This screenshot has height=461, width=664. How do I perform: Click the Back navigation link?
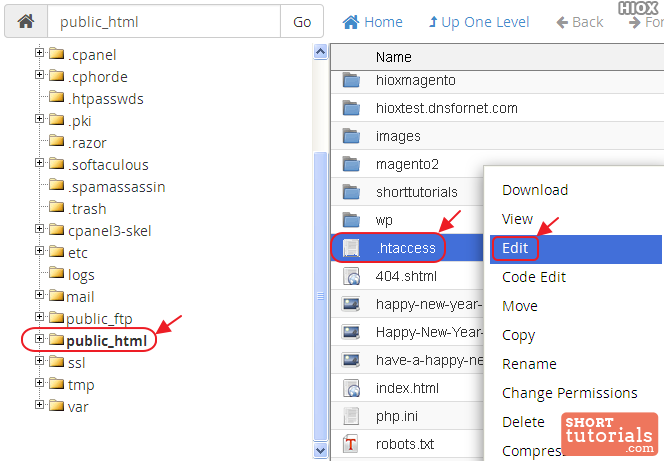tap(580, 22)
